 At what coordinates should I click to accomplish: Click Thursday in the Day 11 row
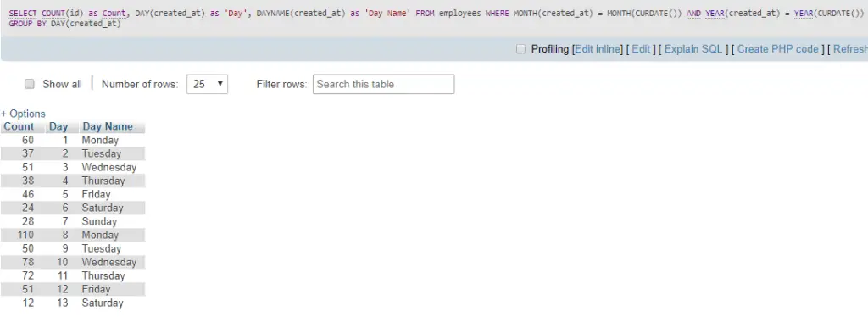(103, 275)
